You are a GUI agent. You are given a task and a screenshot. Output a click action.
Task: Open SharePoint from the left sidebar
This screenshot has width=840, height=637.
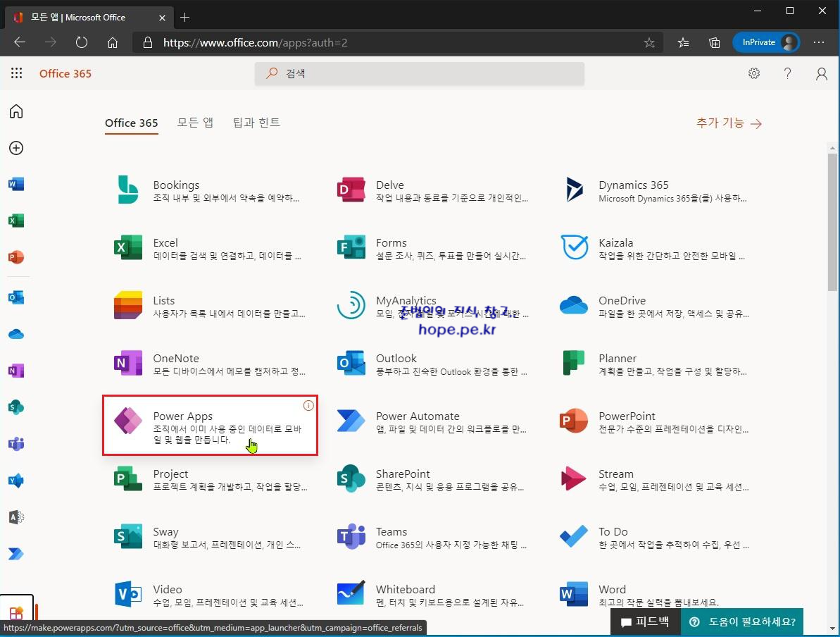[x=16, y=407]
